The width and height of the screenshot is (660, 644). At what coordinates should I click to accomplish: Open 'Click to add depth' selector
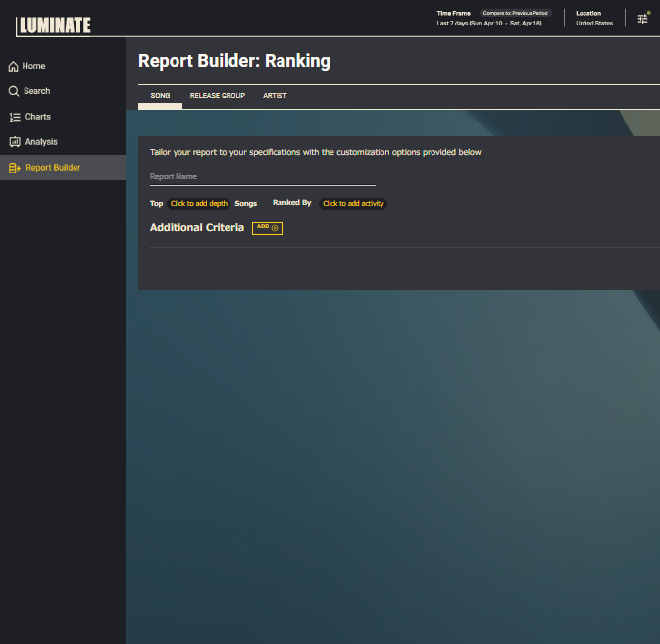click(x=199, y=204)
